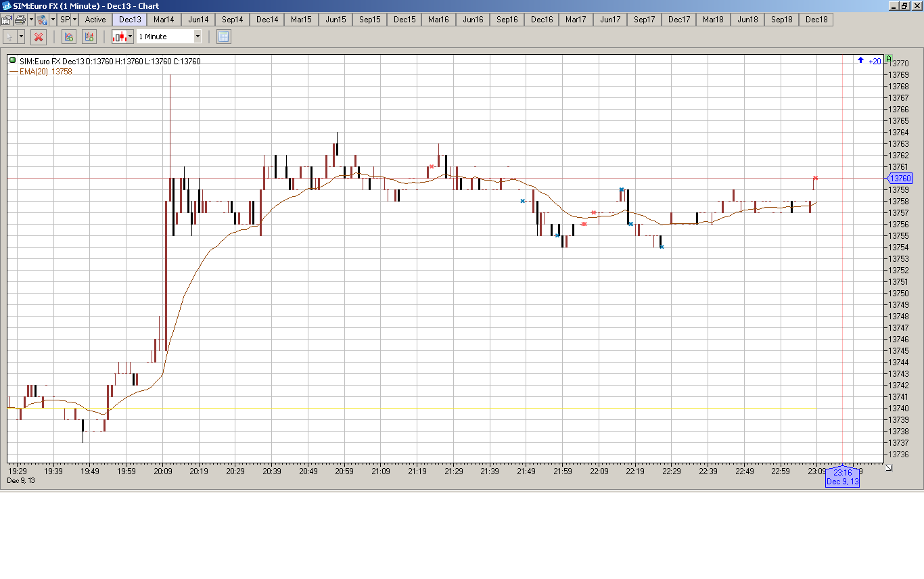
Task: Select the Dec18 contract tab
Action: [816, 20]
